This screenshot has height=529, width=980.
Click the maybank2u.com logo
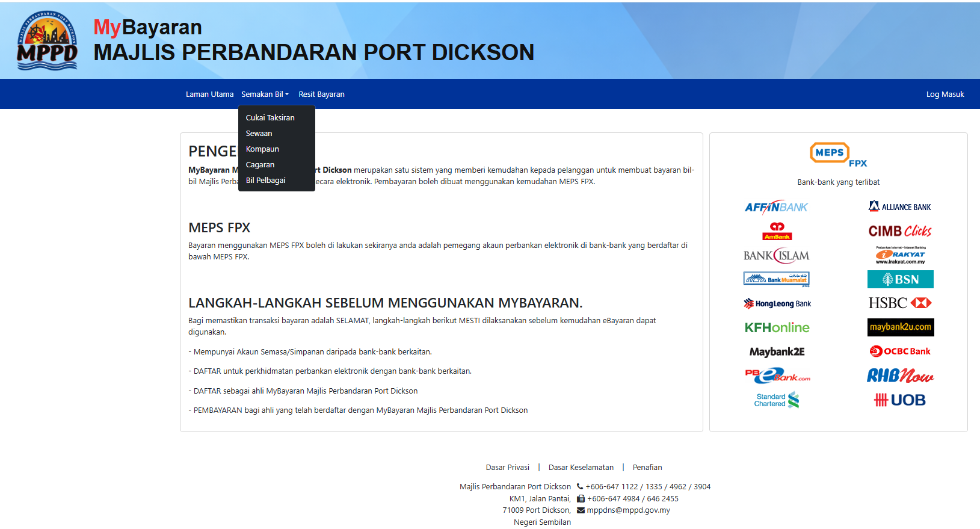(x=901, y=327)
